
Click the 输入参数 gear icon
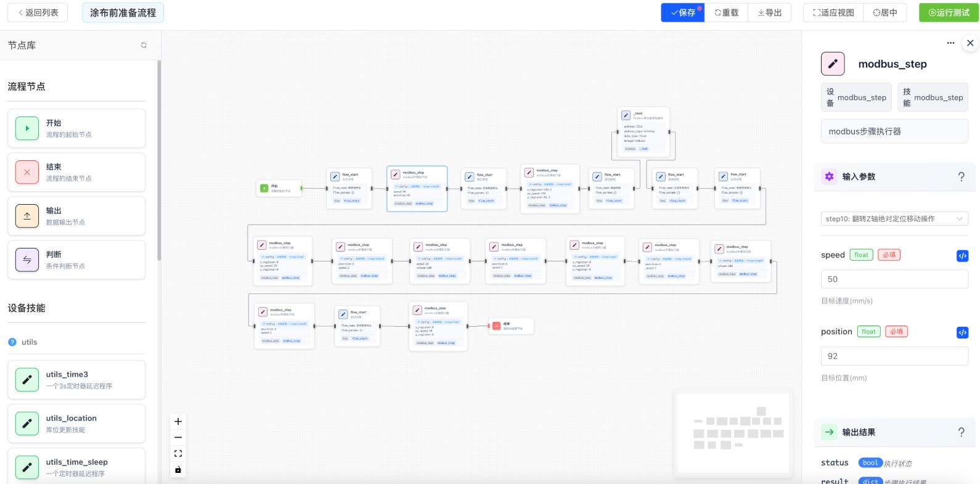pos(830,176)
